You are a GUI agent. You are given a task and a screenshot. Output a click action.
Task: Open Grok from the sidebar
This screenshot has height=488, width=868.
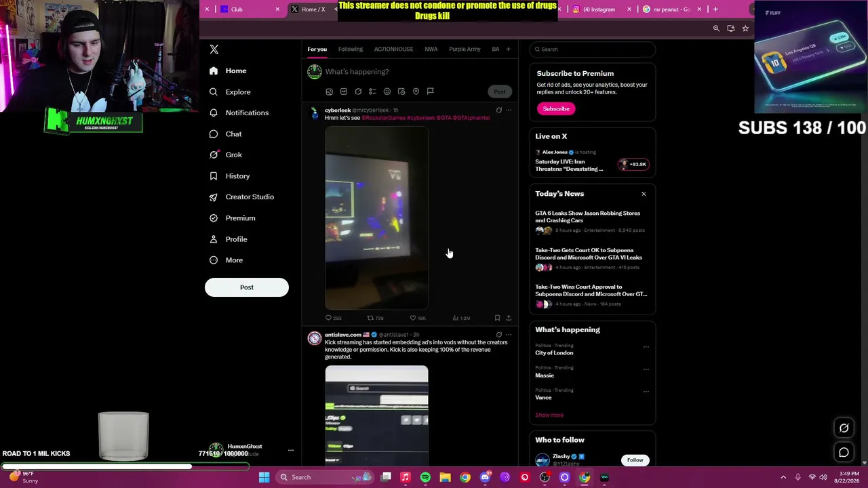[x=226, y=155]
